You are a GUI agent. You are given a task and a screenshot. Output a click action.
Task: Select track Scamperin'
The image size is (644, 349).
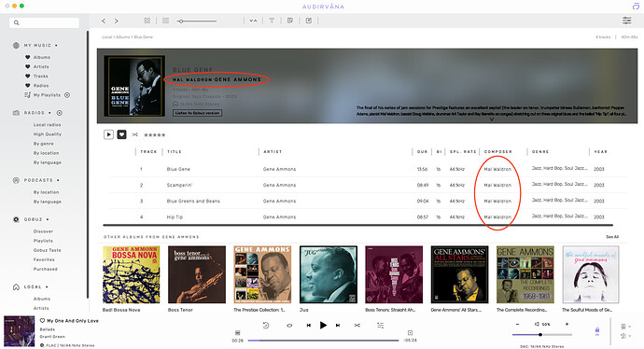pyautogui.click(x=179, y=185)
